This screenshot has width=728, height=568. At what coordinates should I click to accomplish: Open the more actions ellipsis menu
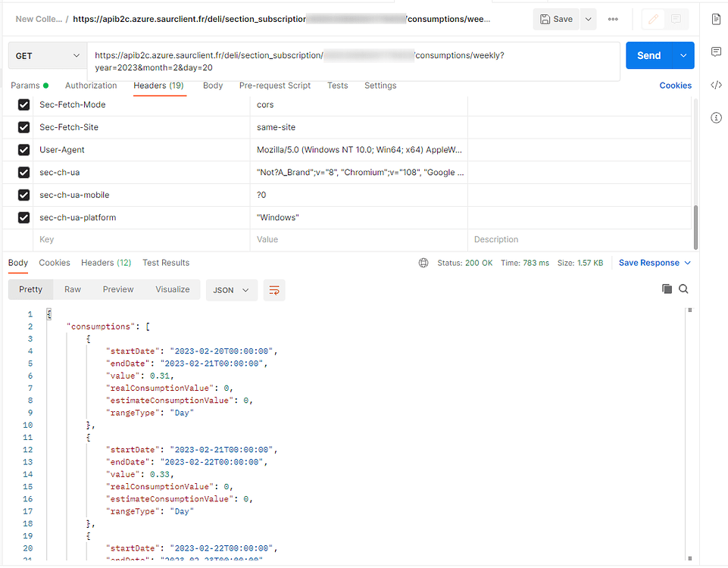point(613,18)
